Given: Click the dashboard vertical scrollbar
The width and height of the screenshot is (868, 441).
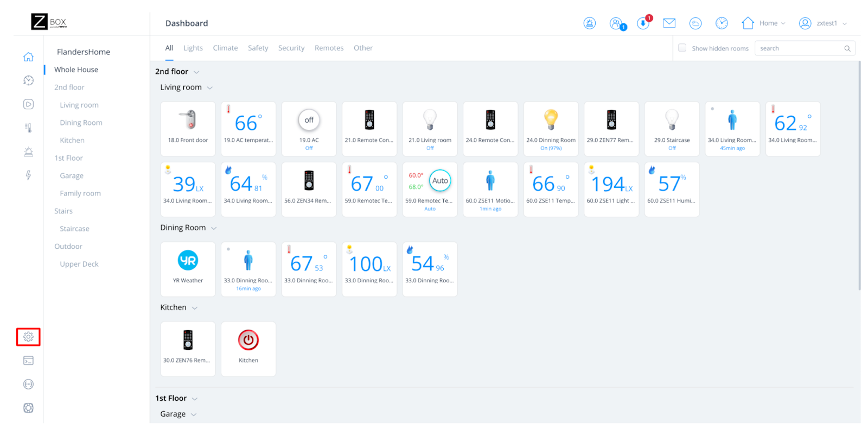Looking at the screenshot, I should [x=859, y=175].
